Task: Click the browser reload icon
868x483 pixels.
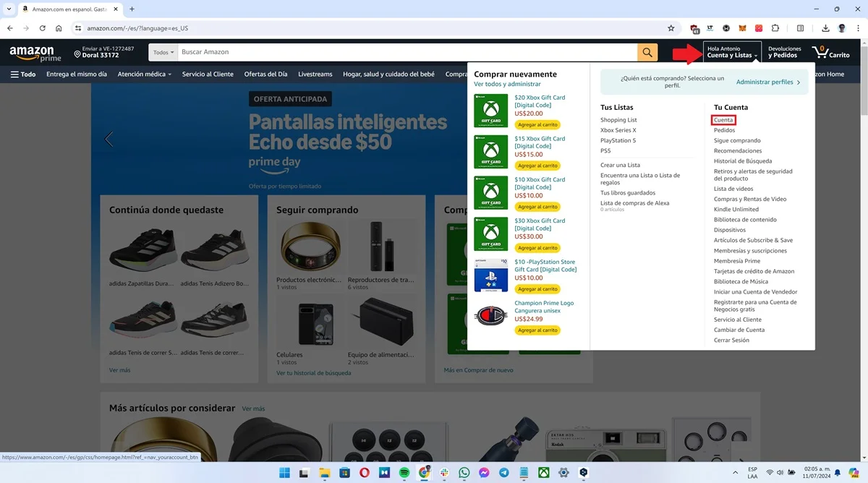Action: [x=42, y=27]
